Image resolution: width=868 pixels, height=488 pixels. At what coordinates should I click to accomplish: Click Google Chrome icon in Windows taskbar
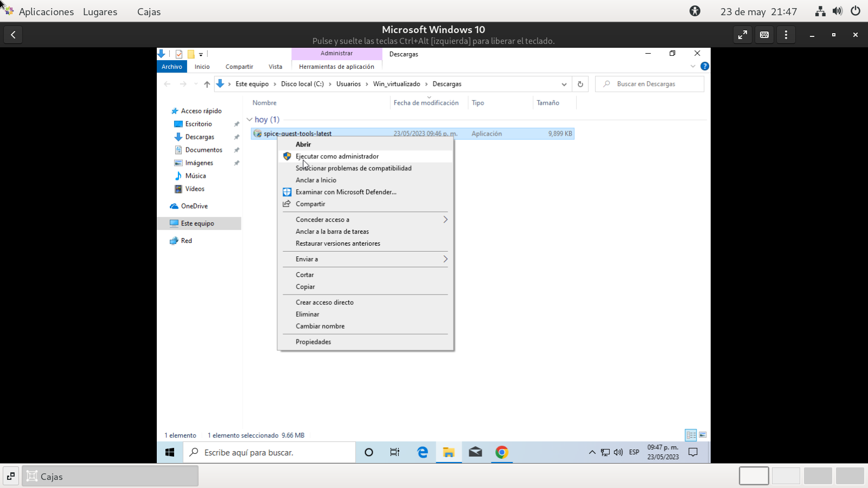point(502,452)
